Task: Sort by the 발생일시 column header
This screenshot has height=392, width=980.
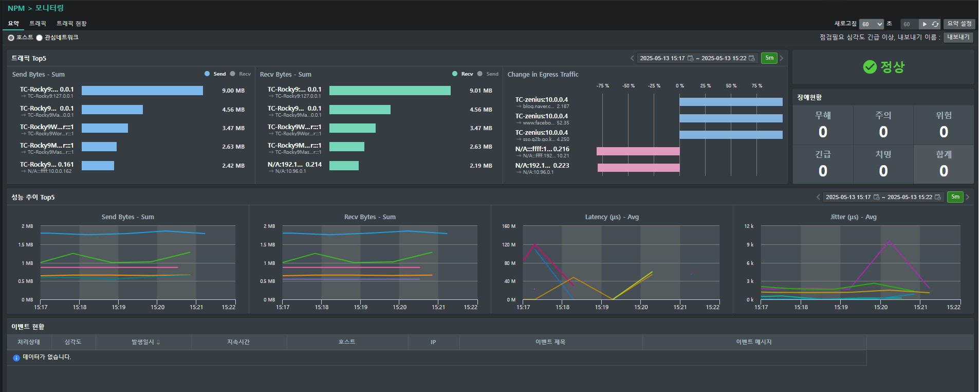Action: (x=146, y=342)
